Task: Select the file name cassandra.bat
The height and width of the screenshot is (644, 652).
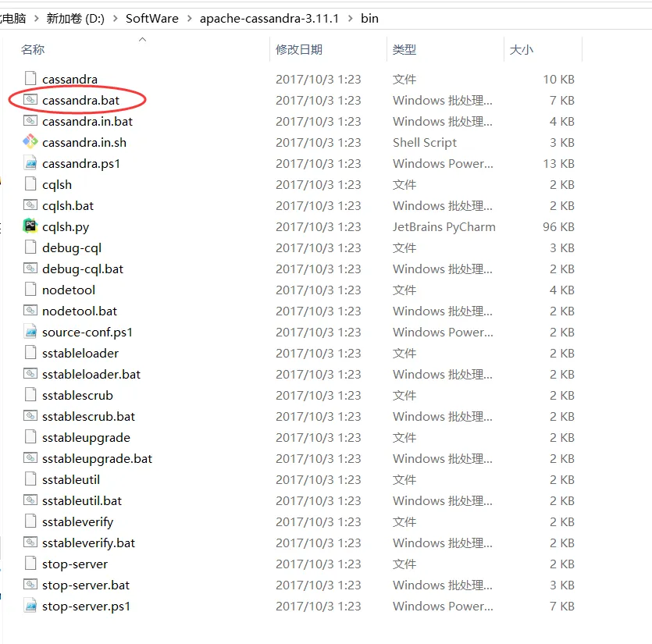Action: click(x=80, y=100)
